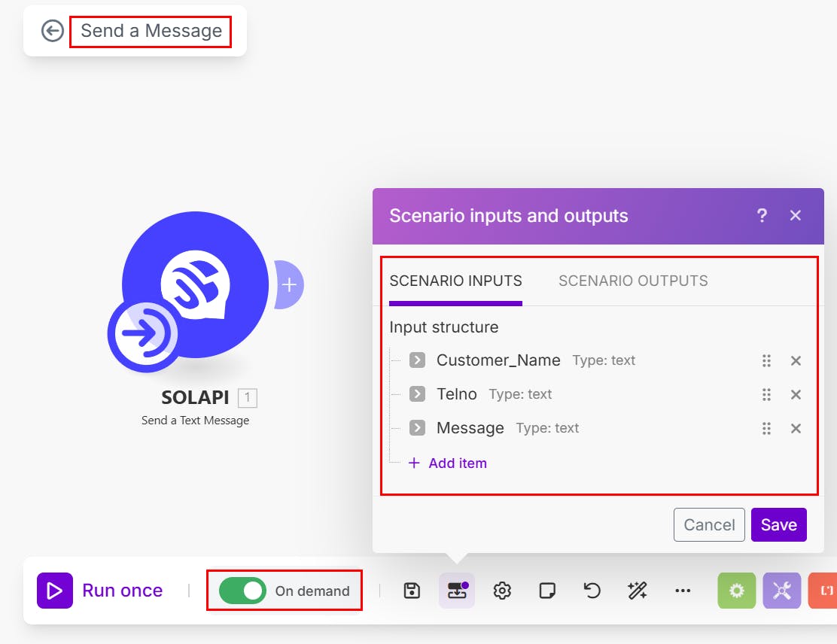Click the Customer_Name item label
The width and height of the screenshot is (837, 644).
(x=498, y=360)
